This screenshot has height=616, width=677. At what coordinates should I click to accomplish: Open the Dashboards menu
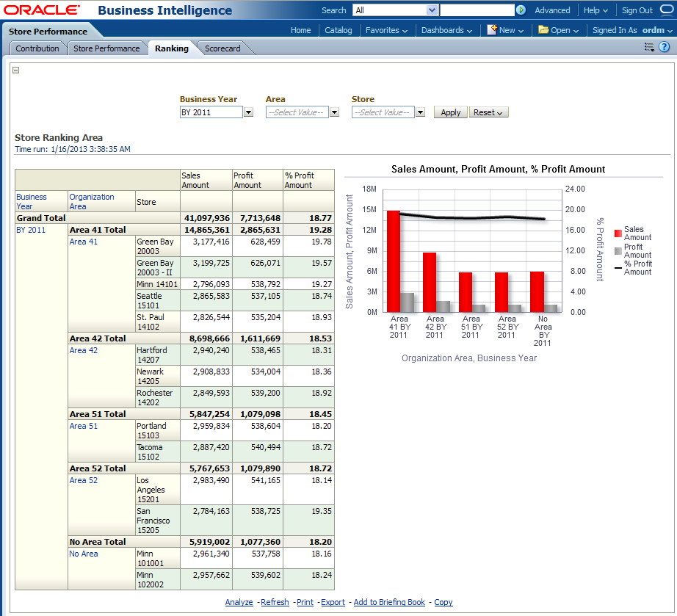[x=447, y=30]
